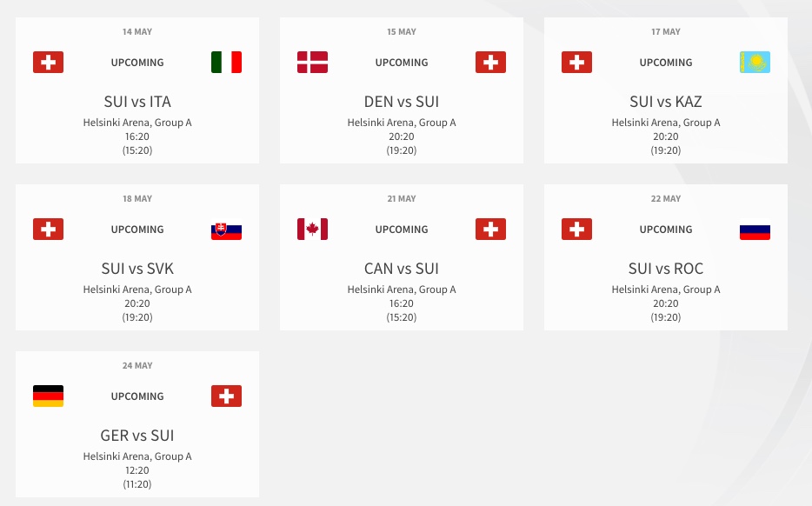Viewport: 812px width, 506px height.
Task: Select the SUI vs ROC match title
Action: point(666,269)
